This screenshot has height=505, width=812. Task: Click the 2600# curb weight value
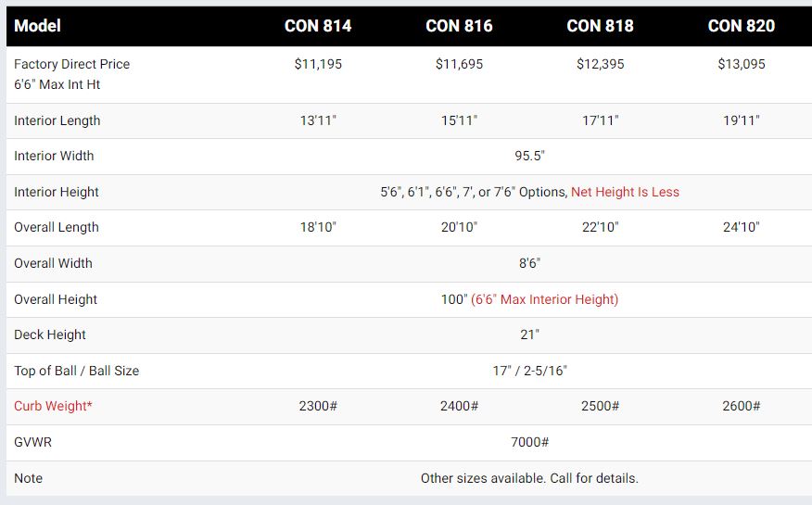[x=741, y=406]
